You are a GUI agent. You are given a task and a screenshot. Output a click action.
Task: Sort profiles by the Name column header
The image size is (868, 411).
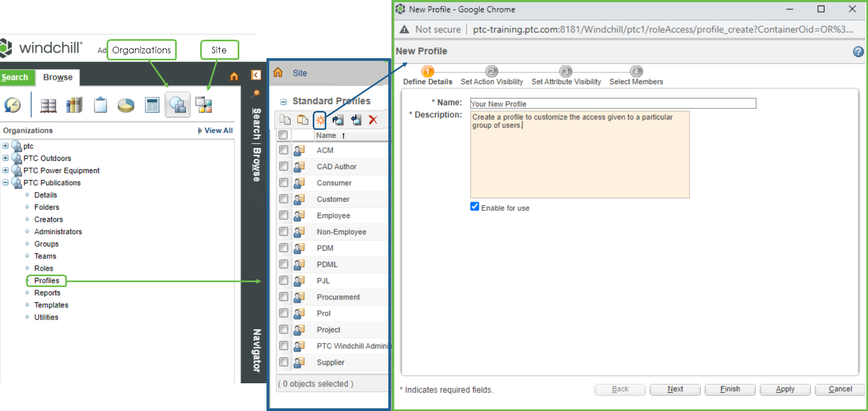coord(326,135)
